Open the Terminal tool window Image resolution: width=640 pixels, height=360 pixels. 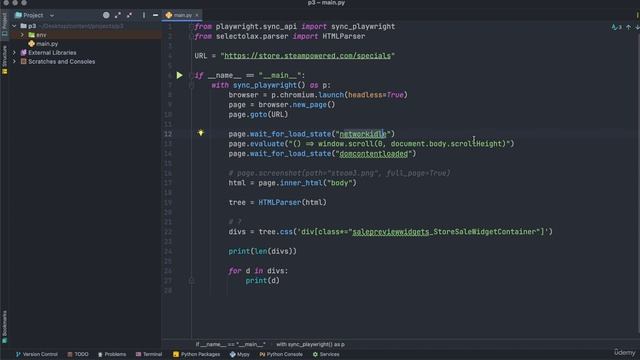[149, 354]
